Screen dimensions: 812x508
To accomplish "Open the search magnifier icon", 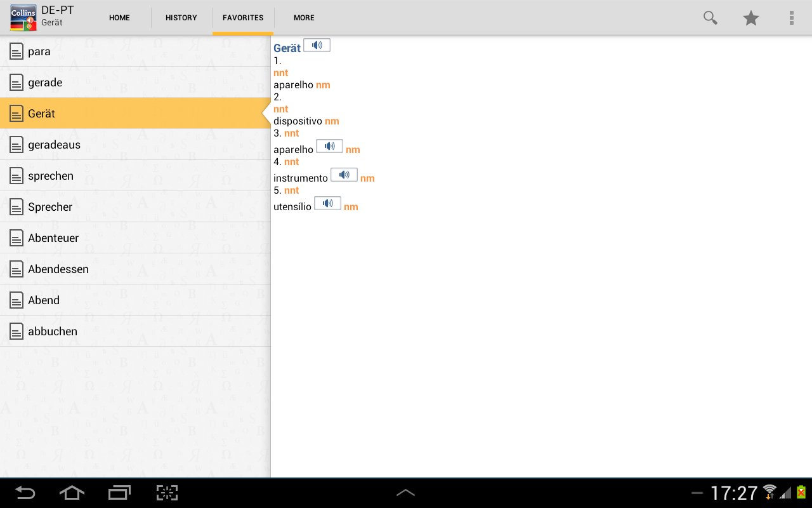I will pos(710,18).
